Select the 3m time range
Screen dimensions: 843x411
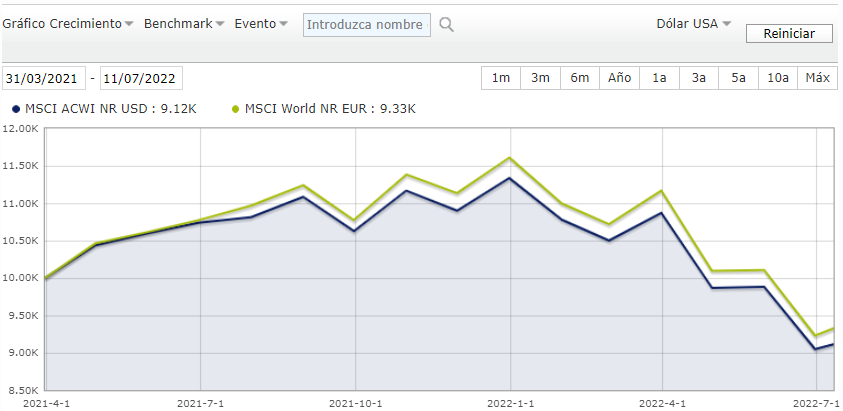click(540, 78)
